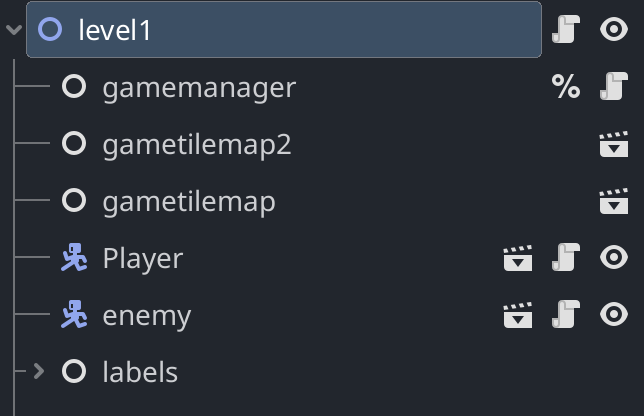Image resolution: width=644 pixels, height=416 pixels.
Task: Select the gametilemap2 node
Action: 197,145
